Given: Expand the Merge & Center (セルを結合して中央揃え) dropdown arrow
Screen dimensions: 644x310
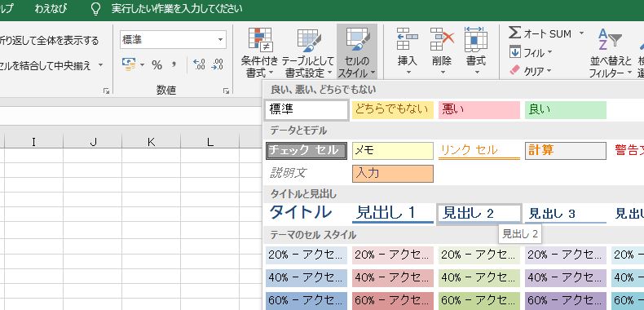Looking at the screenshot, I should tap(100, 65).
